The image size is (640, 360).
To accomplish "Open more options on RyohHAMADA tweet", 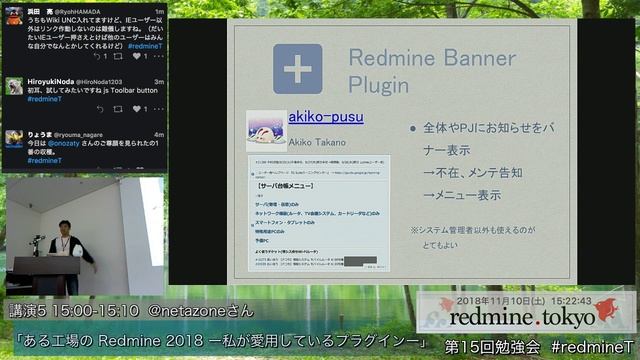I will (x=158, y=56).
